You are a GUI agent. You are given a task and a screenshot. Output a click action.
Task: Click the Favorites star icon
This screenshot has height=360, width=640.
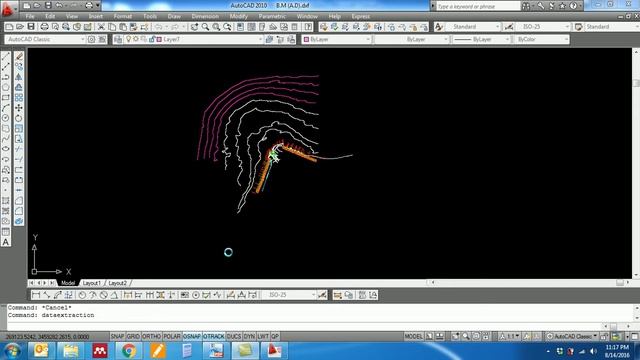tap(562, 6)
